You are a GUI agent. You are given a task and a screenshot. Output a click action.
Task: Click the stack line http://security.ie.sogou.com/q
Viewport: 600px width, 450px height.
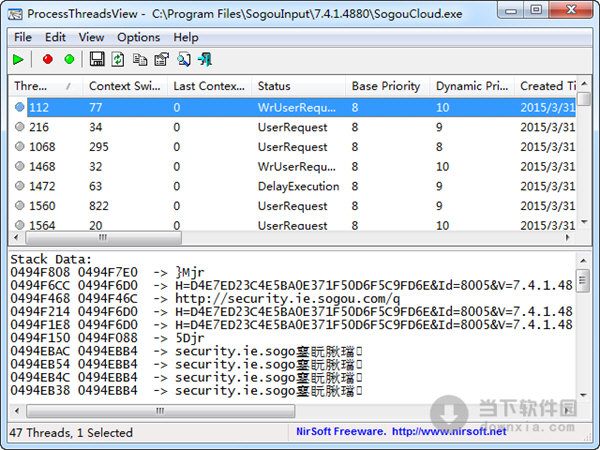(205, 298)
